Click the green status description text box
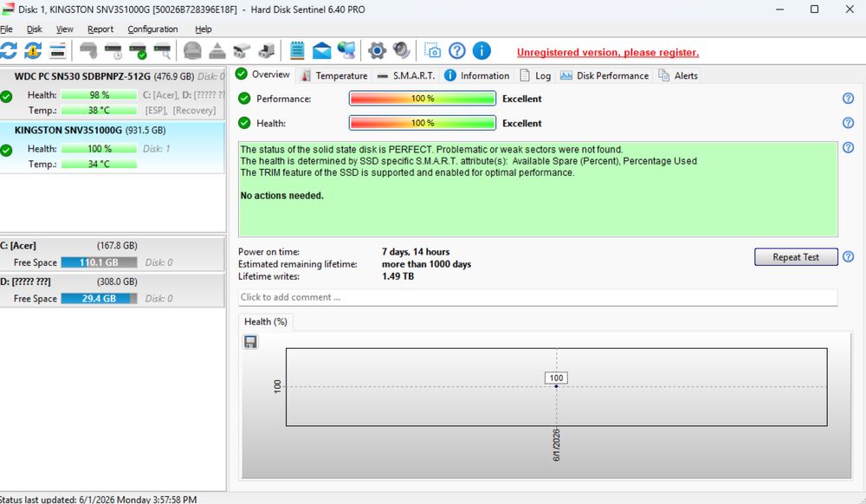Viewport: 866px width, 504px height. coord(538,190)
